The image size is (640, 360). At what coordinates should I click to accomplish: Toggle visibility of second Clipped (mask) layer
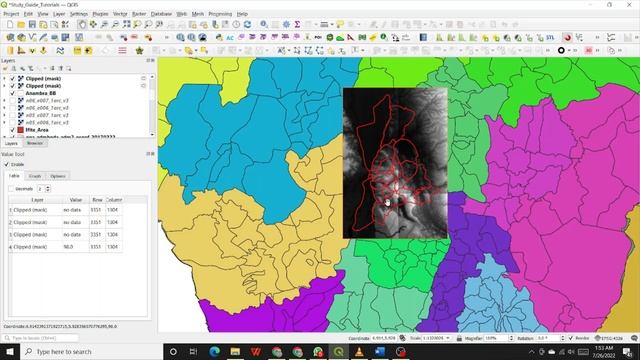coord(13,86)
